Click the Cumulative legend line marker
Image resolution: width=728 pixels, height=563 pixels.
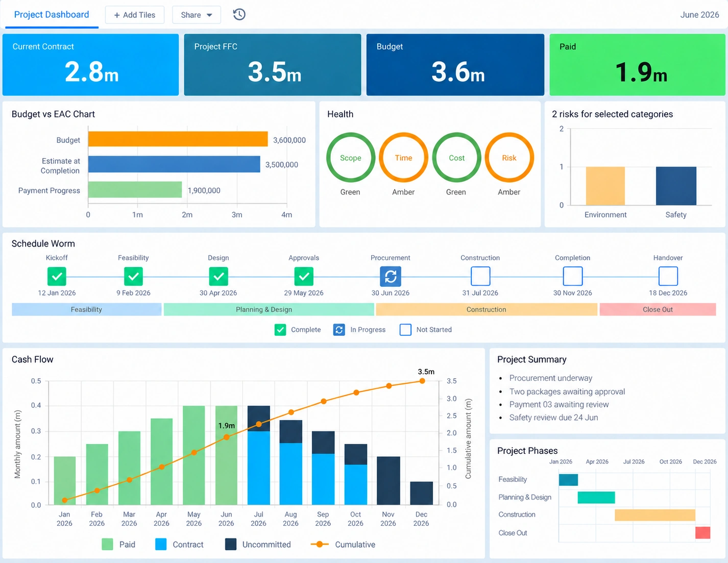[x=320, y=544]
